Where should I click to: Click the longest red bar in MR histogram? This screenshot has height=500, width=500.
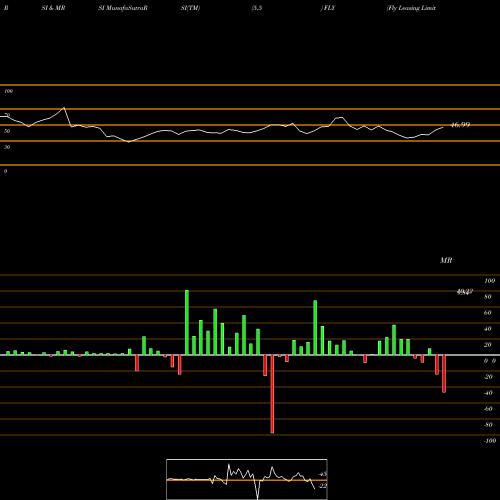tap(272, 394)
